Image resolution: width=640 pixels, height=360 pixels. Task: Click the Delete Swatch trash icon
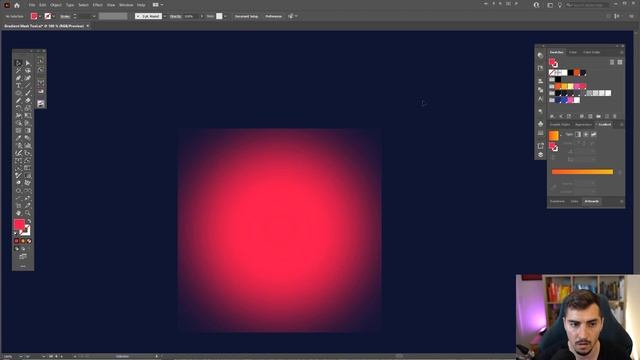tap(615, 116)
